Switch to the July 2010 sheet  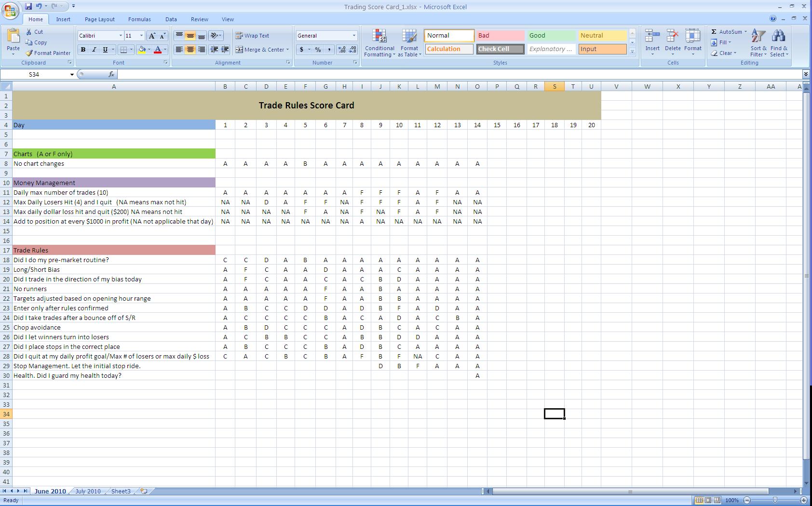pyautogui.click(x=88, y=491)
